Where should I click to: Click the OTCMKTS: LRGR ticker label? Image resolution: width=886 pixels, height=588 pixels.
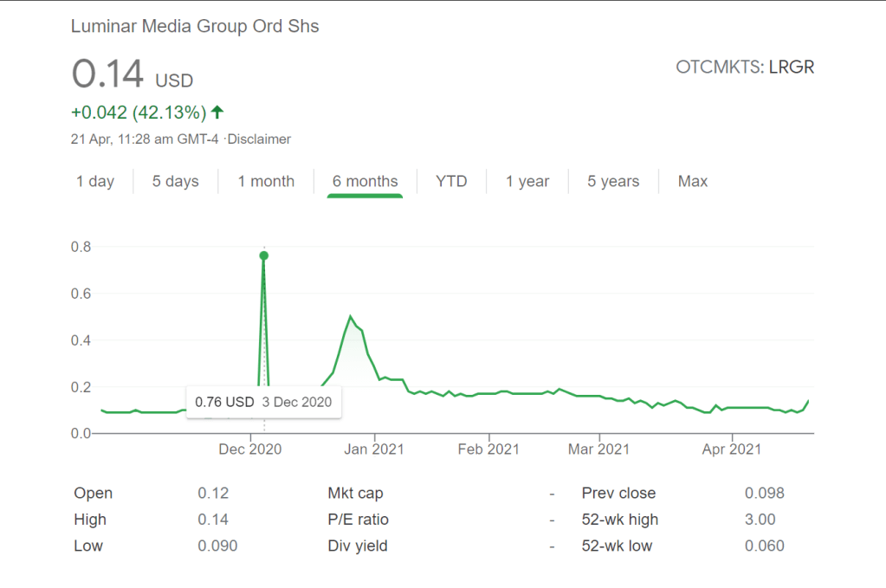tap(745, 67)
